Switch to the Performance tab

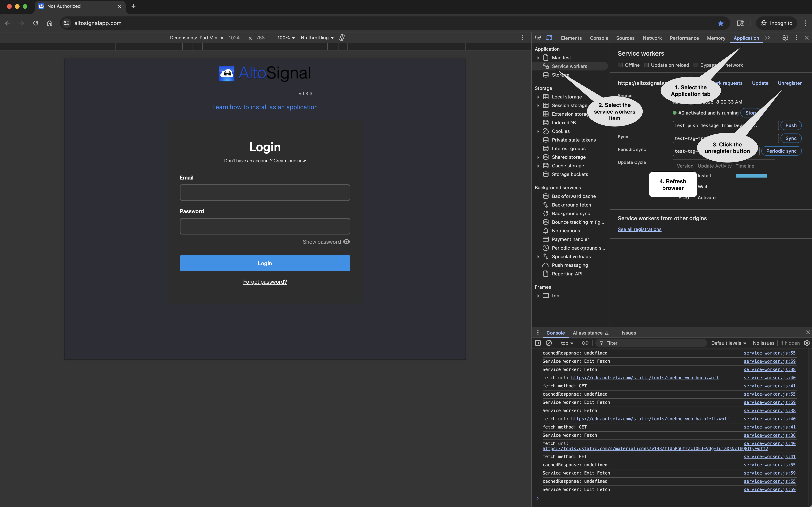684,38
